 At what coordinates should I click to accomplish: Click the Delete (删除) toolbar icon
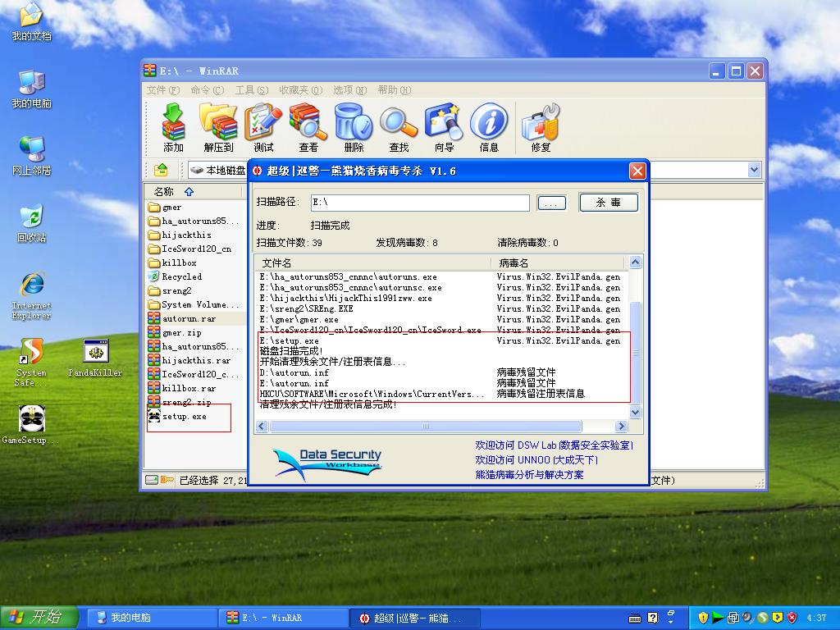(354, 128)
